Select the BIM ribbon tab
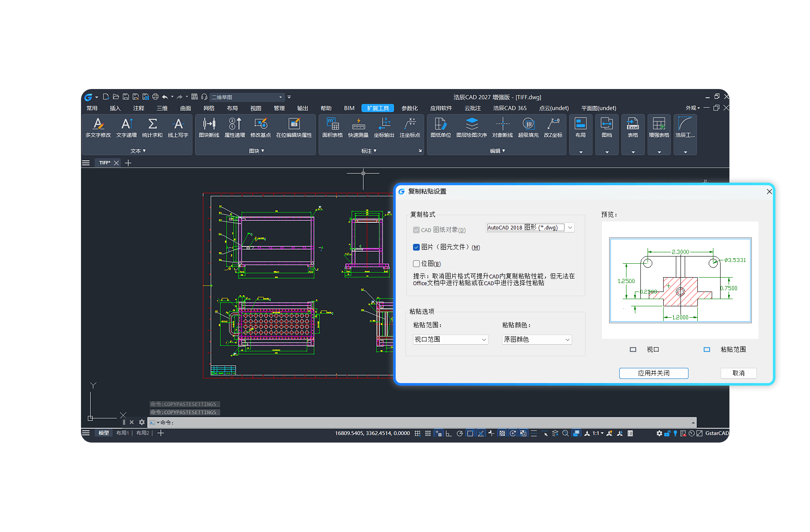Screen dimensions: 810x532 pos(349,108)
